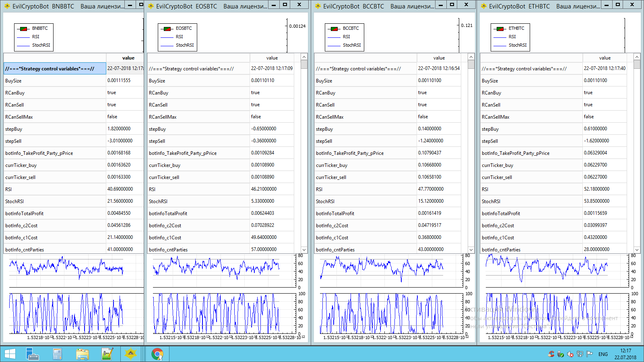Open the Calculator taskbar icon
This screenshot has width=644, height=362.
57,354
